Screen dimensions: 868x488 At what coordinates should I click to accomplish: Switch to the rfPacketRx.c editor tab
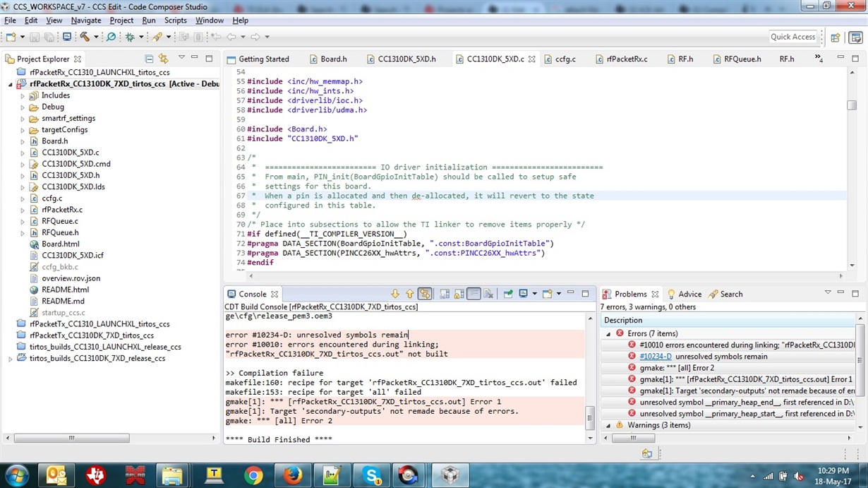(x=621, y=59)
